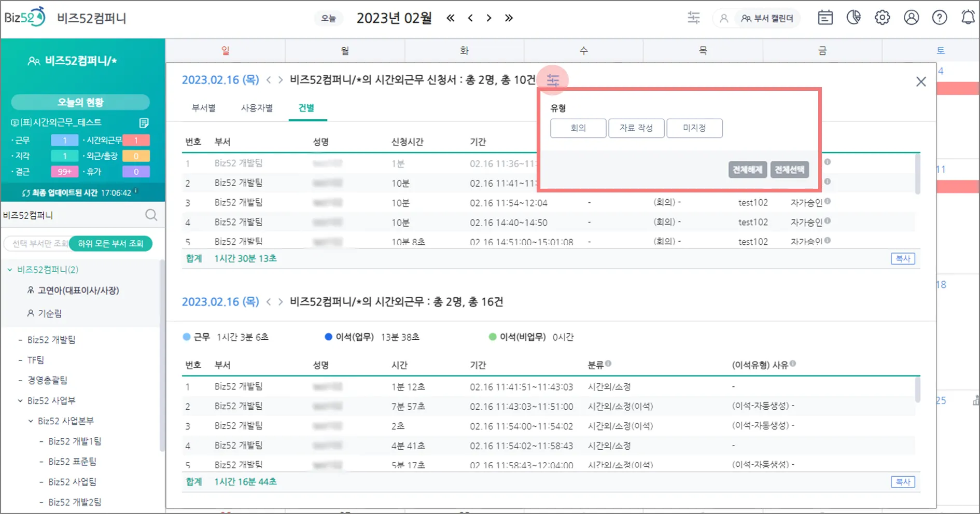Switch to personal calendar view icon
Screen dimensions: 980x514
point(724,19)
